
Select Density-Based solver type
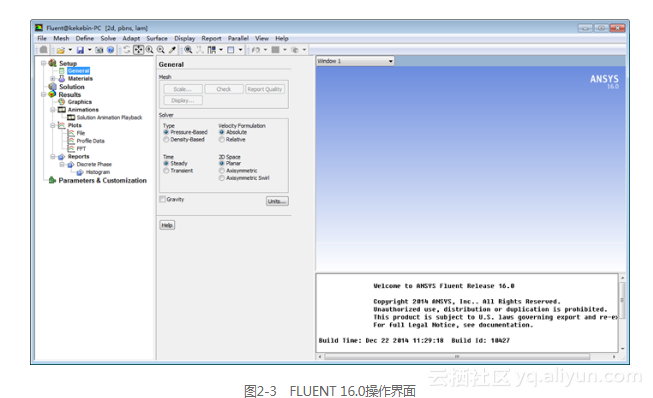click(166, 139)
